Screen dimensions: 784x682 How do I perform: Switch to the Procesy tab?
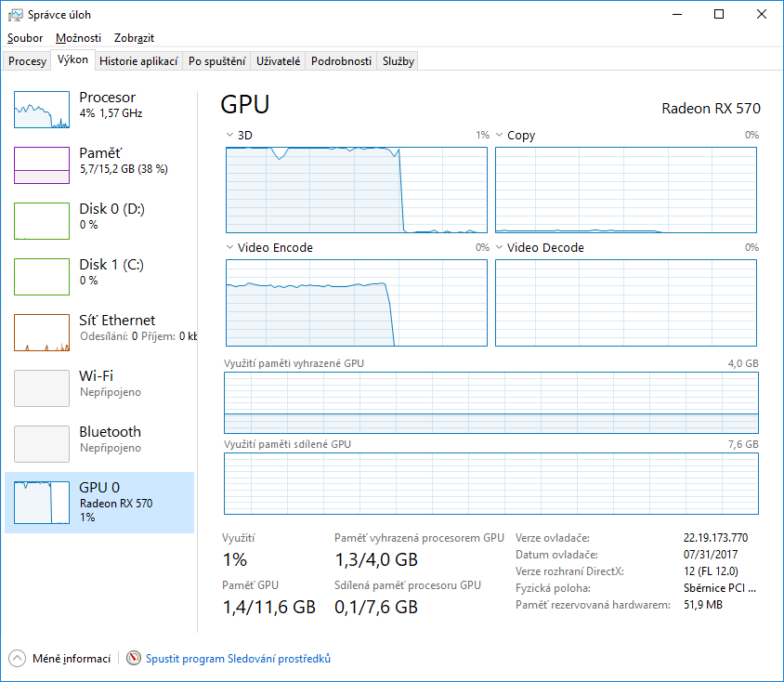[27, 61]
